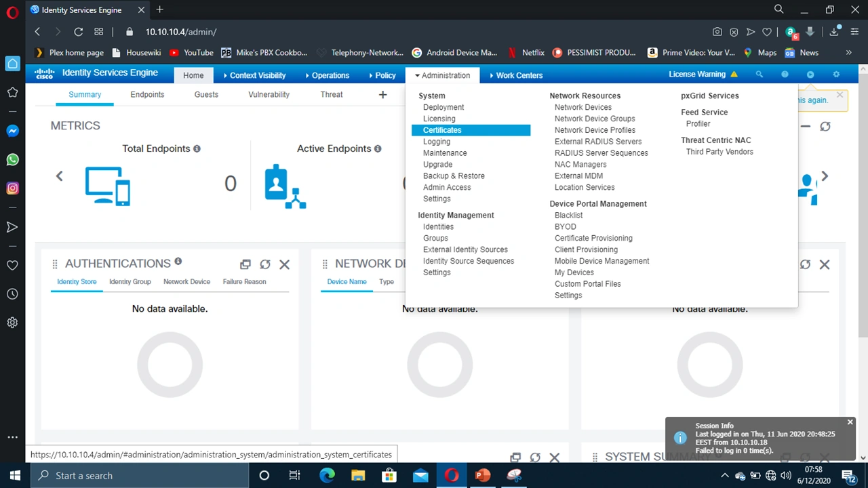Open Third Party Vendors menu item

pos(719,152)
